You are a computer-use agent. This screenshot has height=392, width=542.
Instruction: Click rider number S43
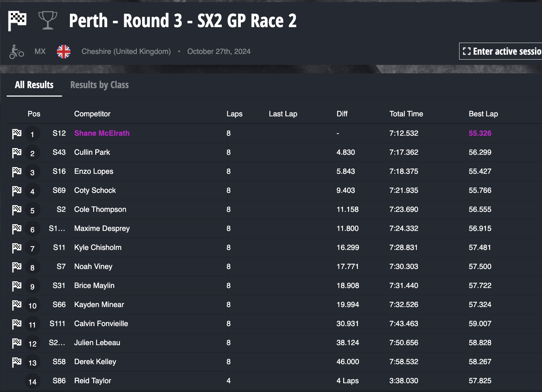pyautogui.click(x=59, y=152)
